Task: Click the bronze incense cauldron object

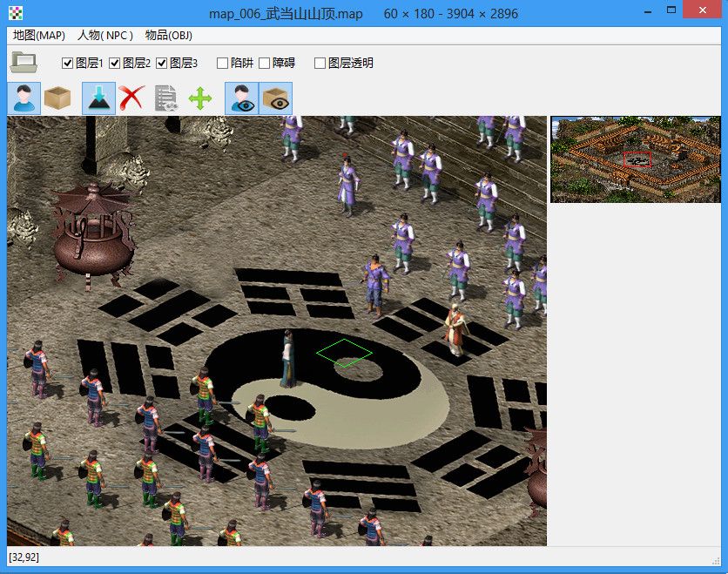Action: [x=93, y=235]
